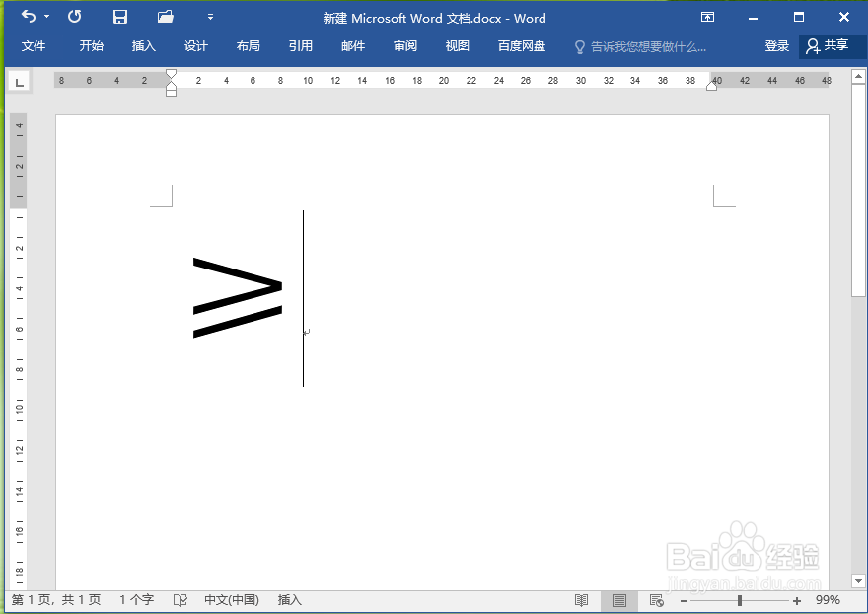Screen dimensions: 868x614
Task: Open a document using the folder icon
Action: 165,17
